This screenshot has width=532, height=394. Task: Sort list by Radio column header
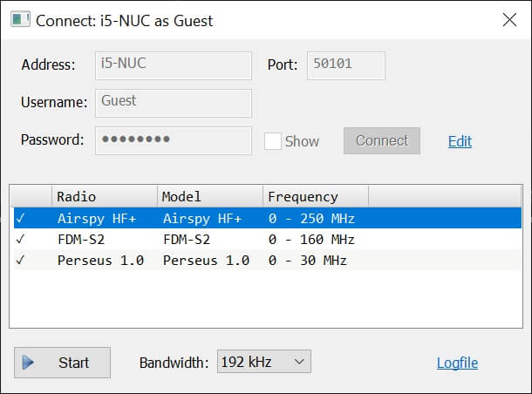point(105,196)
